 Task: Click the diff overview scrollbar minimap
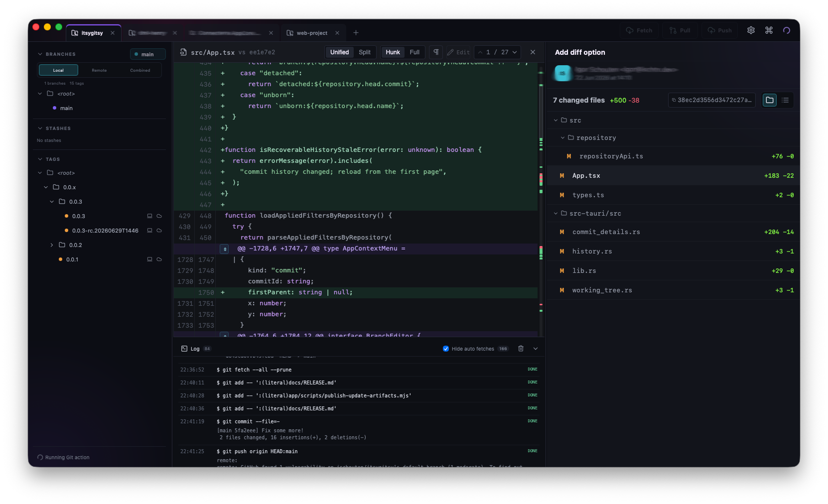click(x=541, y=199)
